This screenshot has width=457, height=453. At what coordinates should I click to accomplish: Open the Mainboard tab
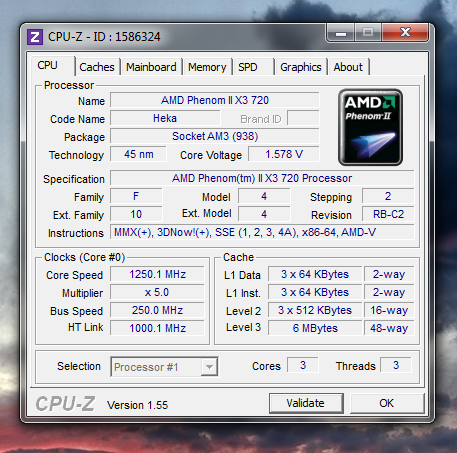click(x=151, y=67)
